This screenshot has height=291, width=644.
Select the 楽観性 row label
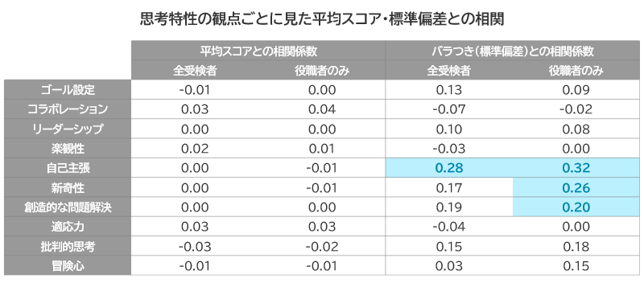[68, 149]
